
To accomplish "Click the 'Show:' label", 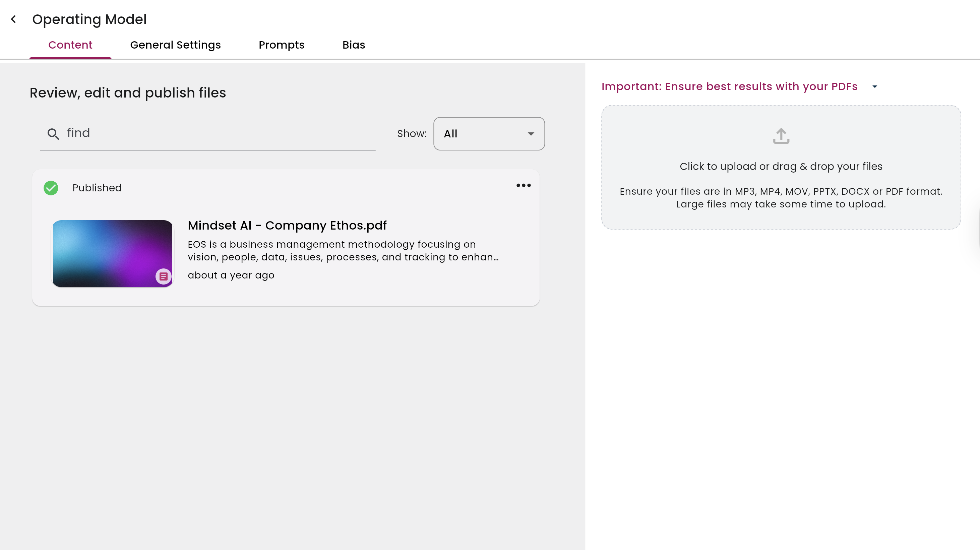I will [x=412, y=133].
